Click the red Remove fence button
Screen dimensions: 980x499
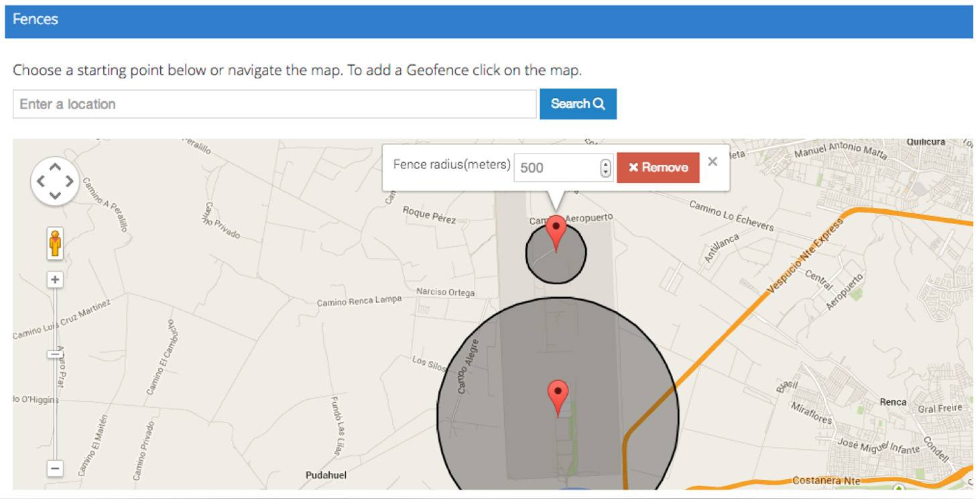tap(658, 168)
